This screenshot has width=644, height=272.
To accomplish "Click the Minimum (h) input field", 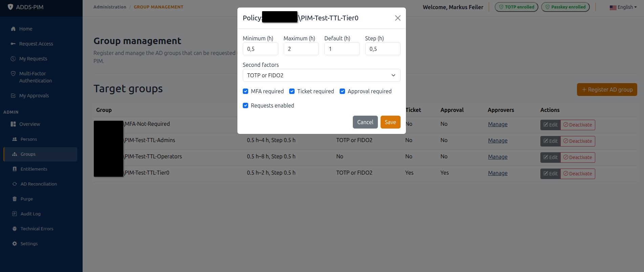I will pos(260,49).
